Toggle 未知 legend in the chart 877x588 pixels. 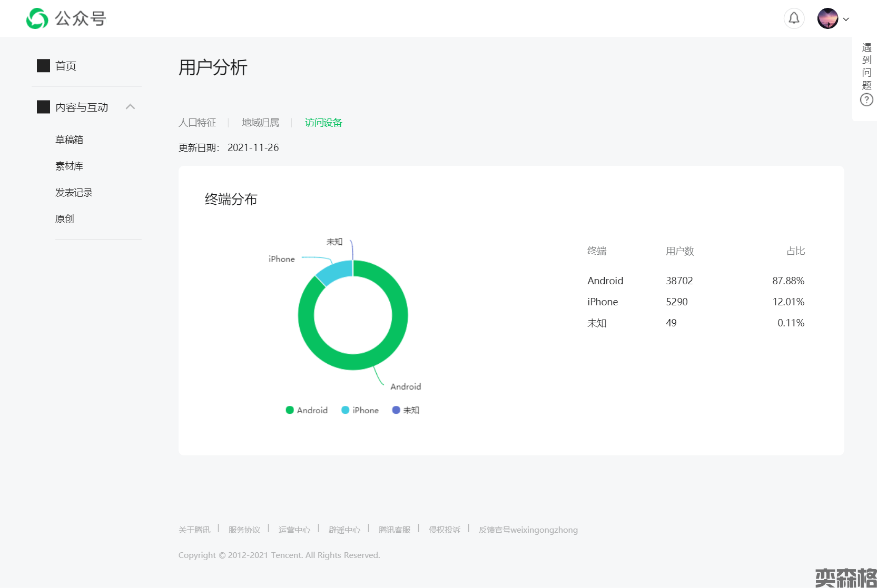click(406, 410)
